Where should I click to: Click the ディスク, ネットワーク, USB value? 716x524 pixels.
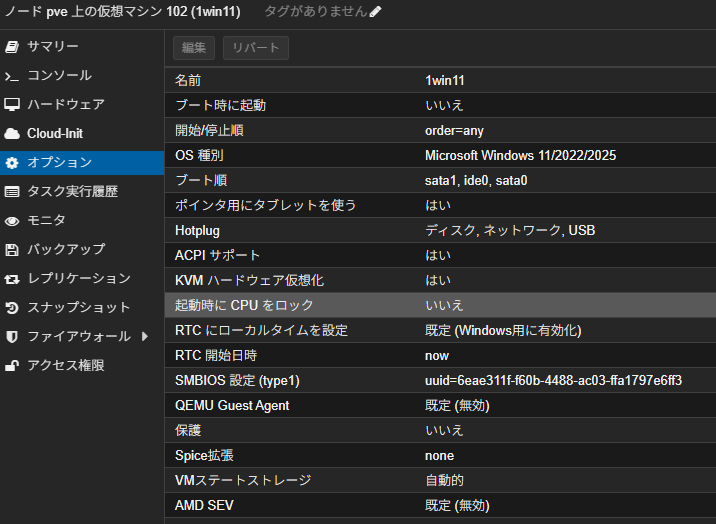pos(510,231)
